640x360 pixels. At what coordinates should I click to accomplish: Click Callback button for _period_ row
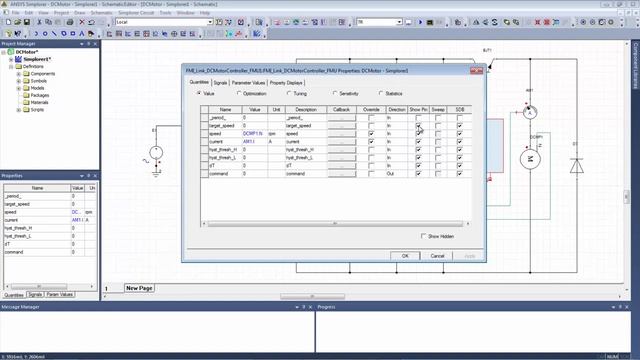pyautogui.click(x=342, y=118)
